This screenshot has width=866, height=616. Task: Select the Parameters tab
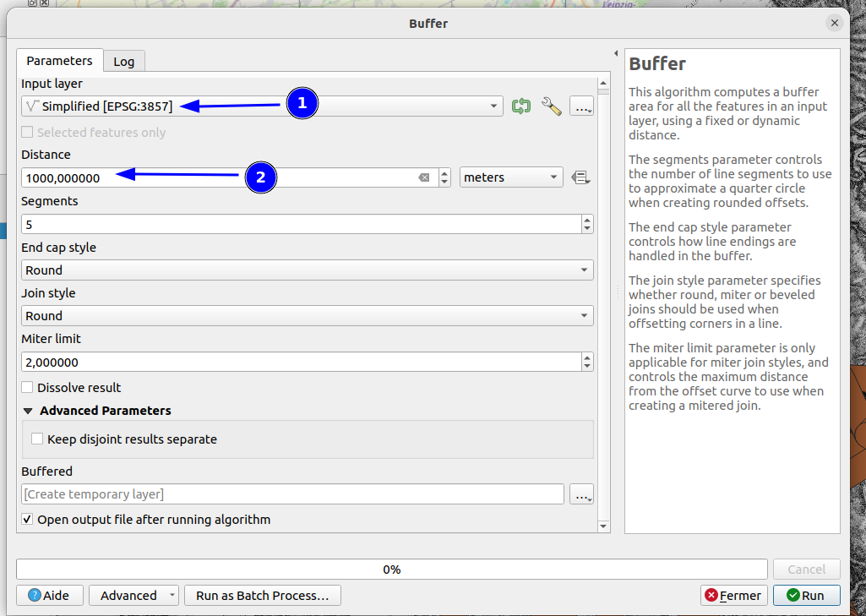click(59, 61)
